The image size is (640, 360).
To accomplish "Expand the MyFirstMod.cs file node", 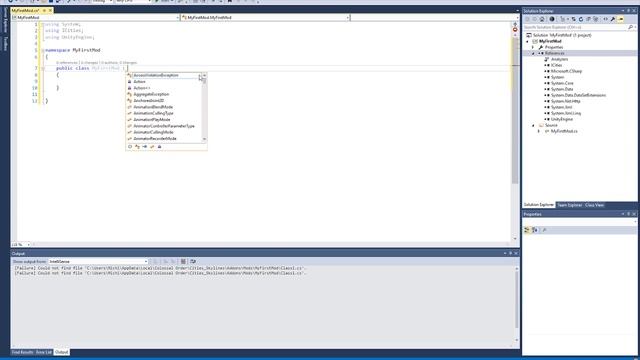I will (x=539, y=131).
